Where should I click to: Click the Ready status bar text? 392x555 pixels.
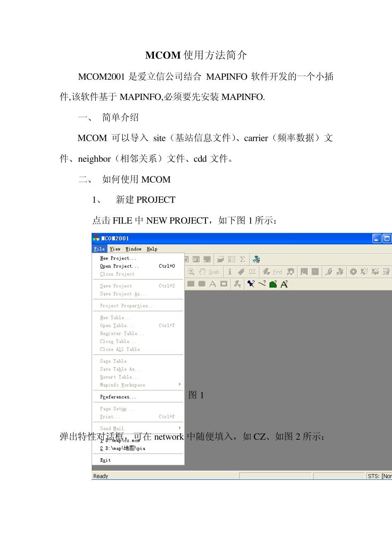(101, 476)
